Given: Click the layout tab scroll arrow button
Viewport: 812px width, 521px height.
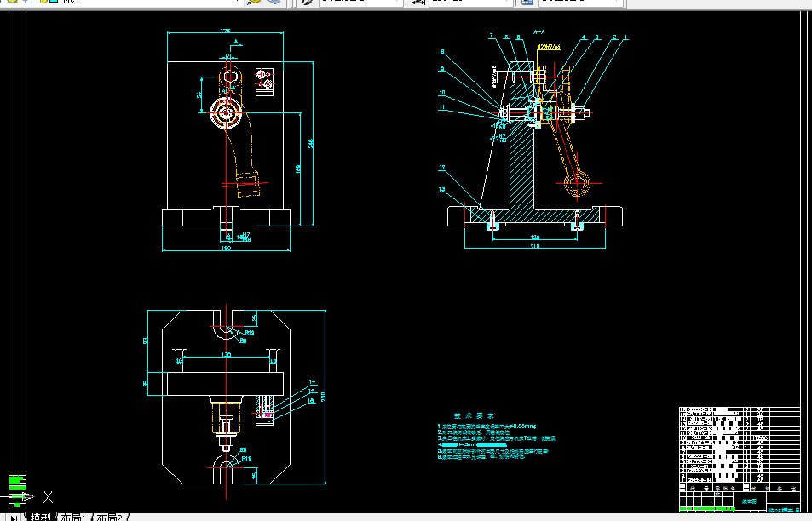Looking at the screenshot, I should (x=14, y=518).
